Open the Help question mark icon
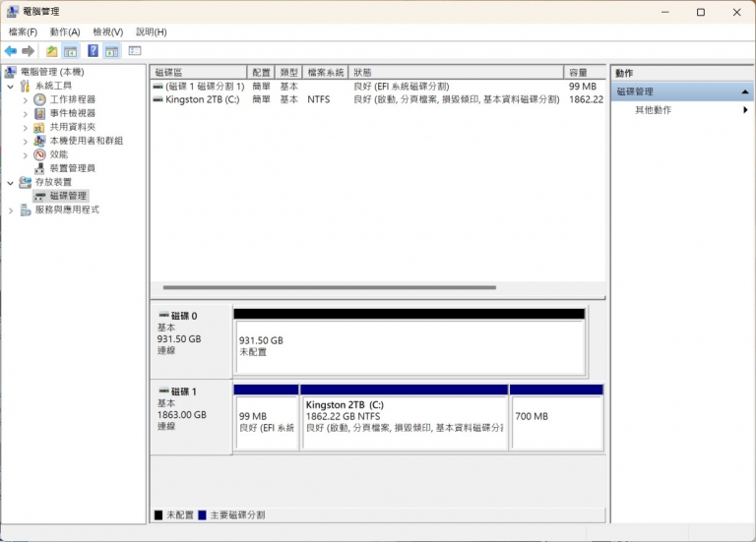This screenshot has height=542, width=756. [93, 50]
